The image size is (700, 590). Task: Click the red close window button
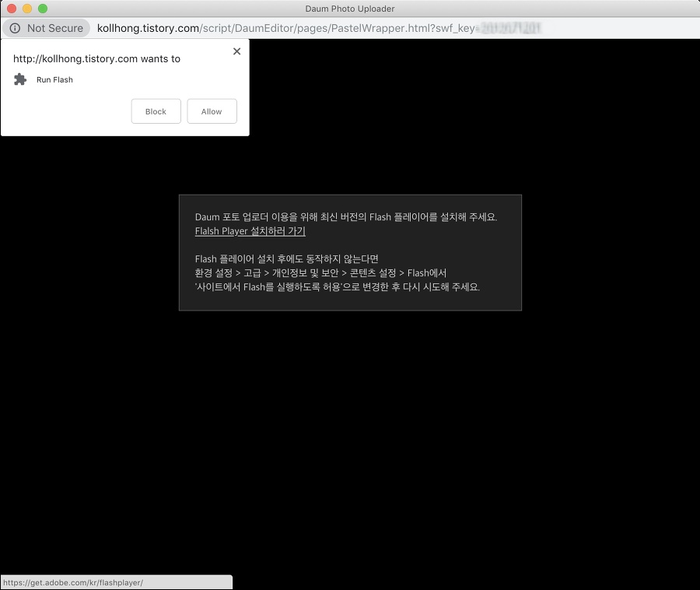(x=12, y=9)
